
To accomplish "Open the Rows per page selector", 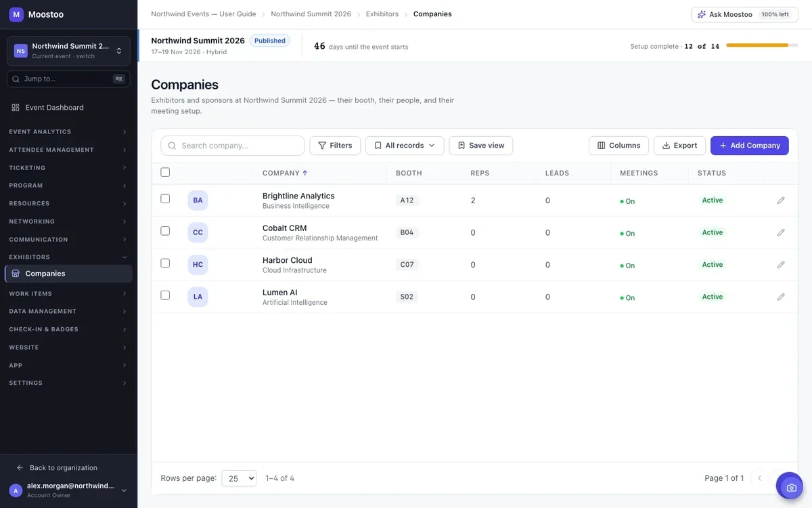I will 239,478.
